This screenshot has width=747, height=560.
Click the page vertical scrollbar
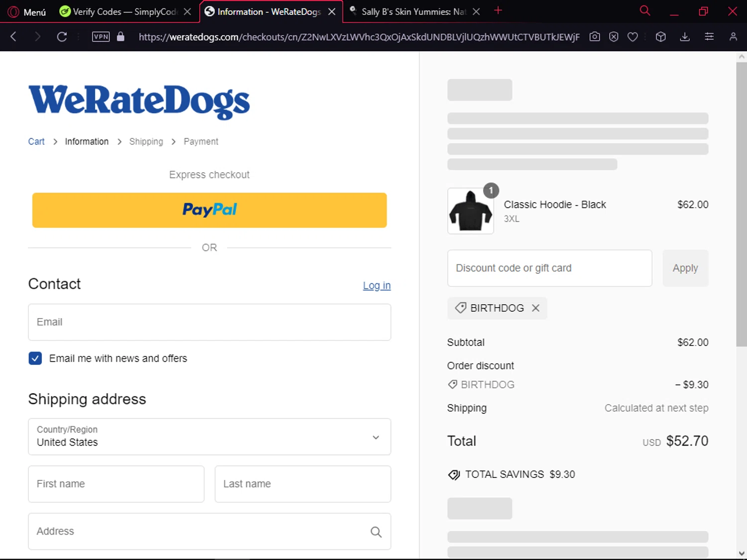742,204
